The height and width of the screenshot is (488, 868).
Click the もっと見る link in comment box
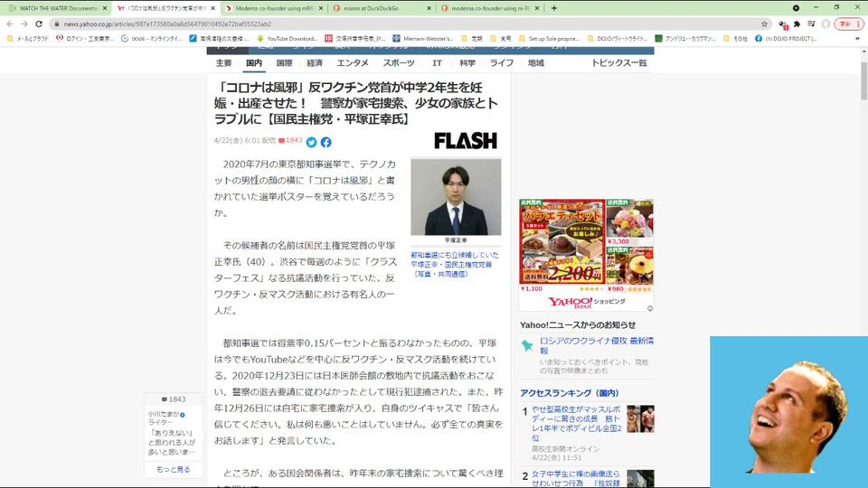[174, 469]
